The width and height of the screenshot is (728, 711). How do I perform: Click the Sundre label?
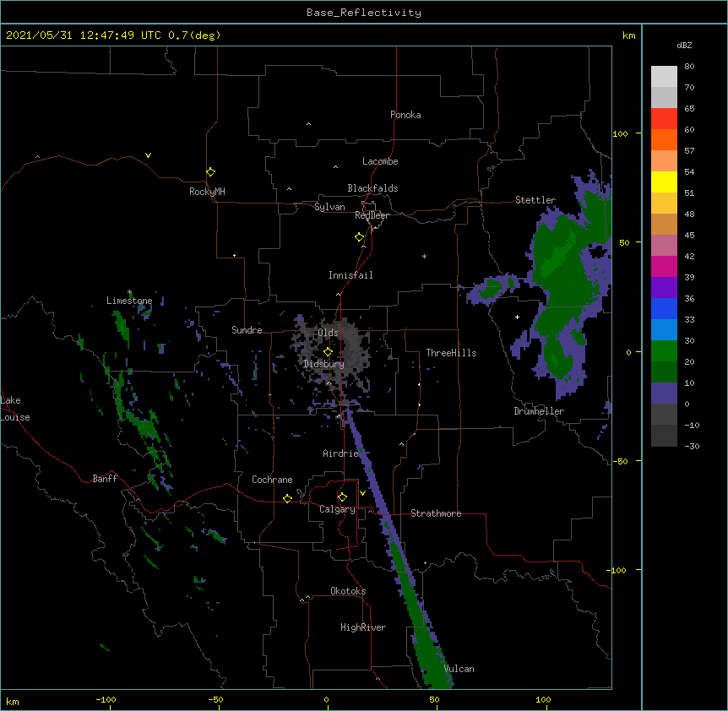tap(247, 330)
